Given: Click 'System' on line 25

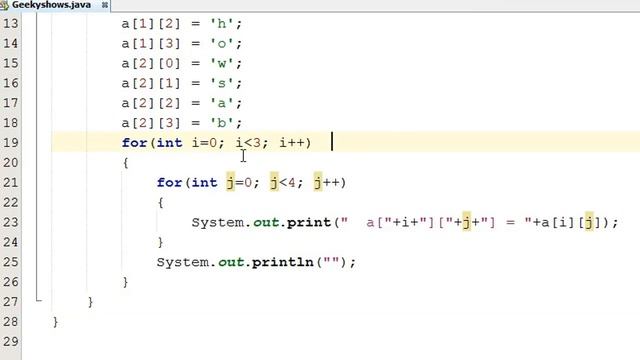Looking at the screenshot, I should click(183, 262).
